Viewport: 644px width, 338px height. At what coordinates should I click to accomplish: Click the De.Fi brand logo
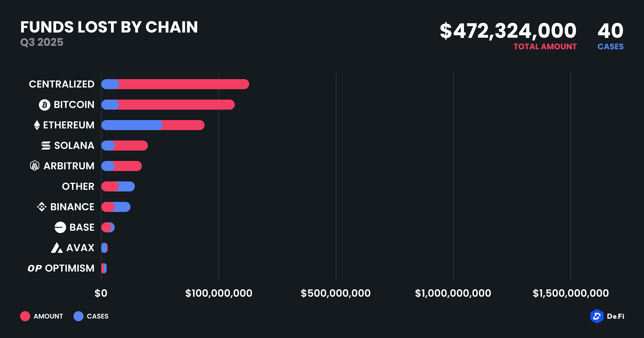597,316
